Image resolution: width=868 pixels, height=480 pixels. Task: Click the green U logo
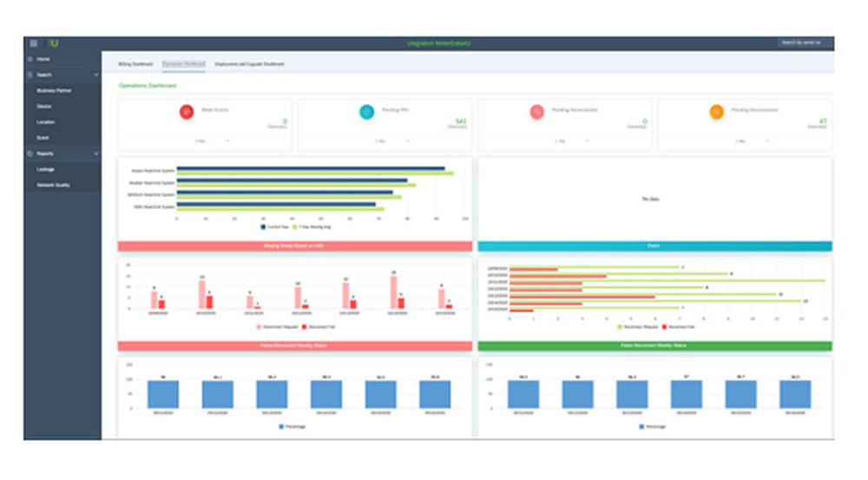(53, 43)
